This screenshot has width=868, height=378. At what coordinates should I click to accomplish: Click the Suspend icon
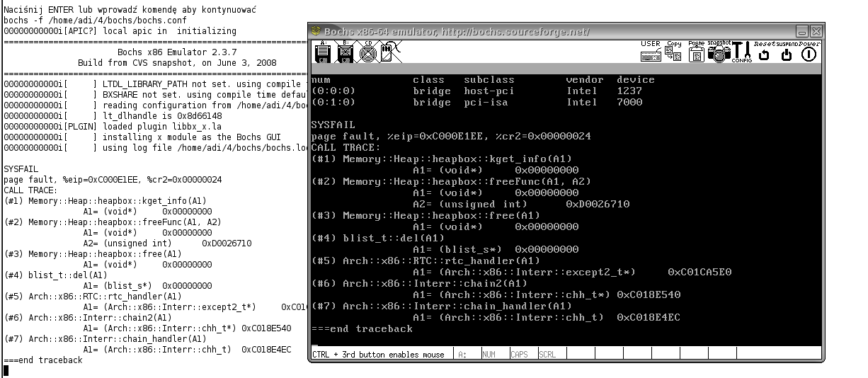(x=786, y=52)
